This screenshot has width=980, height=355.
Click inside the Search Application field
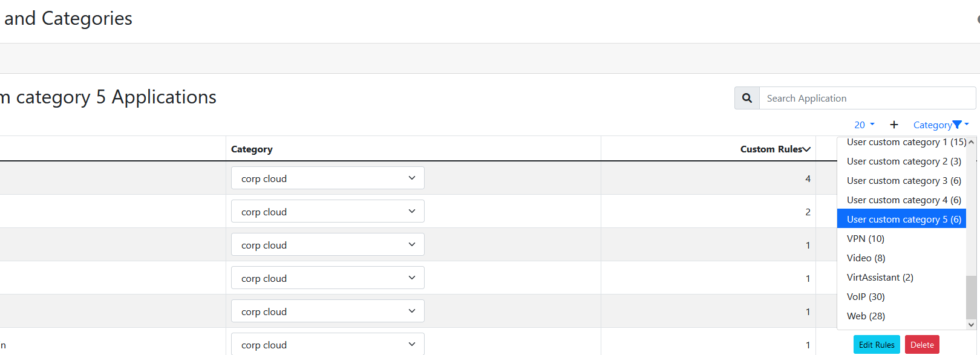point(847,97)
